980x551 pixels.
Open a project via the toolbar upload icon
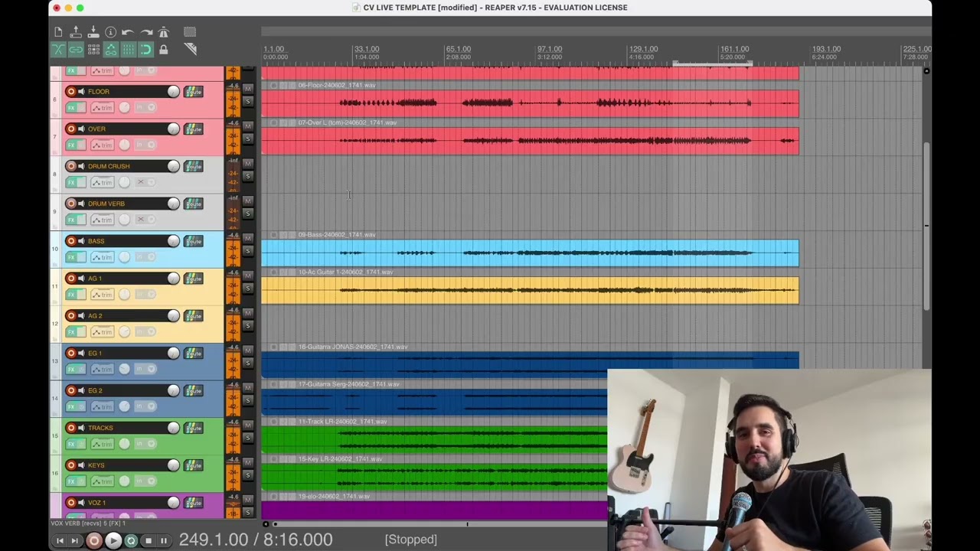[76, 32]
